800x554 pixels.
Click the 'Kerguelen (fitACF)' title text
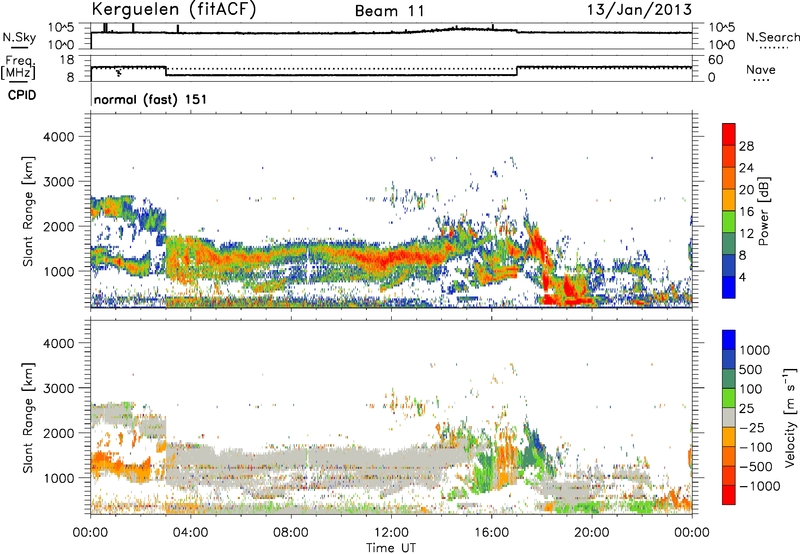pyautogui.click(x=173, y=10)
